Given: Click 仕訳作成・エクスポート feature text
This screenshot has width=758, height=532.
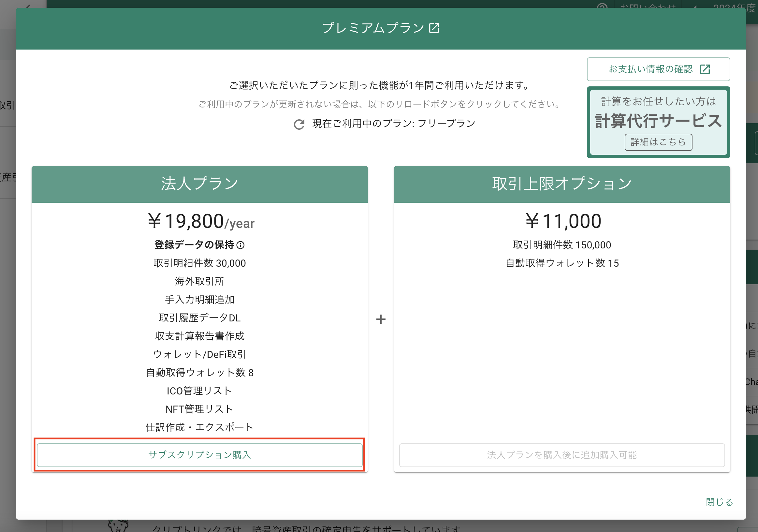Looking at the screenshot, I should (199, 427).
